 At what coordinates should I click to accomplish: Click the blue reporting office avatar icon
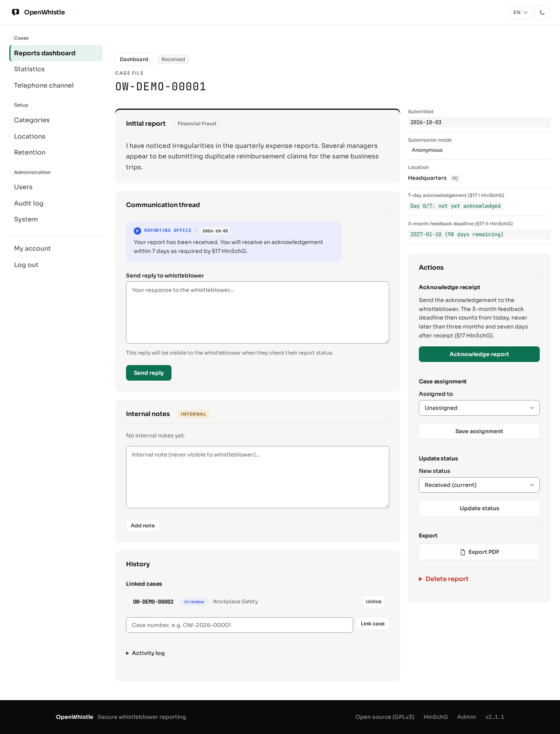[x=137, y=231]
